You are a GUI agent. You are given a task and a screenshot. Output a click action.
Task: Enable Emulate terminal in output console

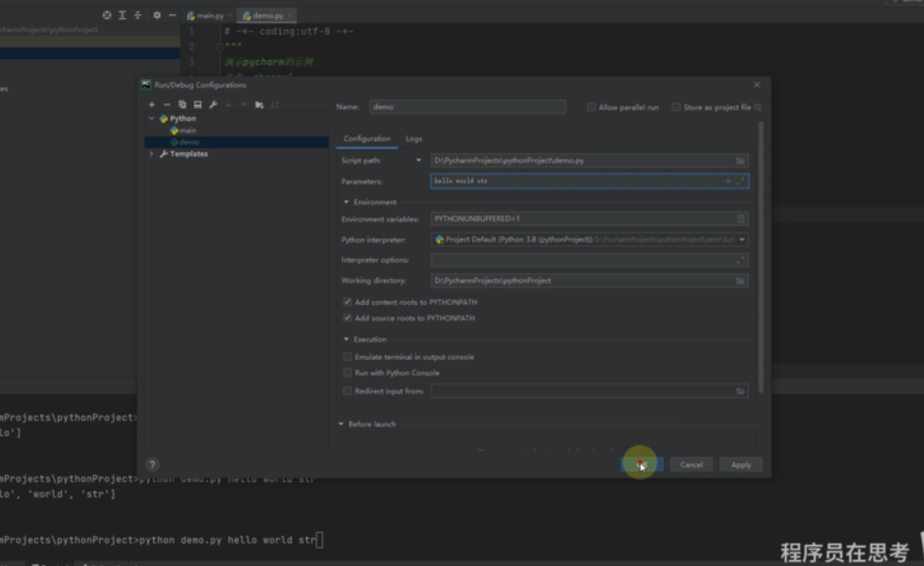click(347, 357)
